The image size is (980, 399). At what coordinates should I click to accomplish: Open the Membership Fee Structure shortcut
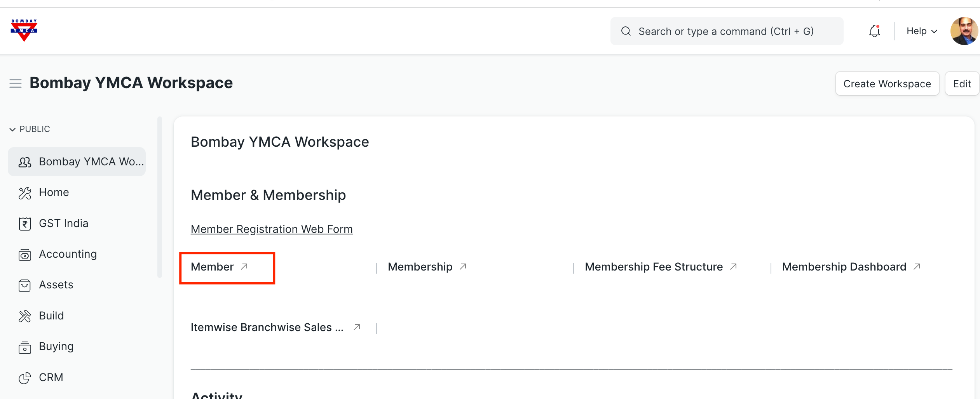[654, 267]
